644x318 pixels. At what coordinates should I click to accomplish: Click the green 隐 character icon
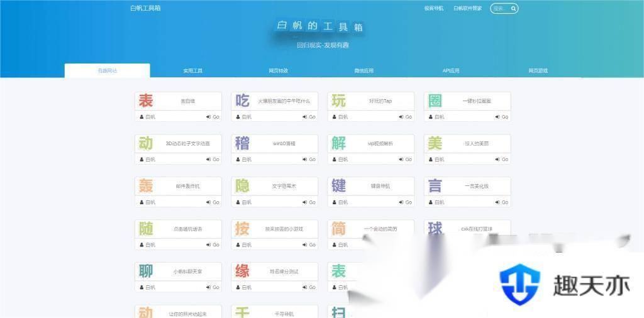click(x=242, y=186)
